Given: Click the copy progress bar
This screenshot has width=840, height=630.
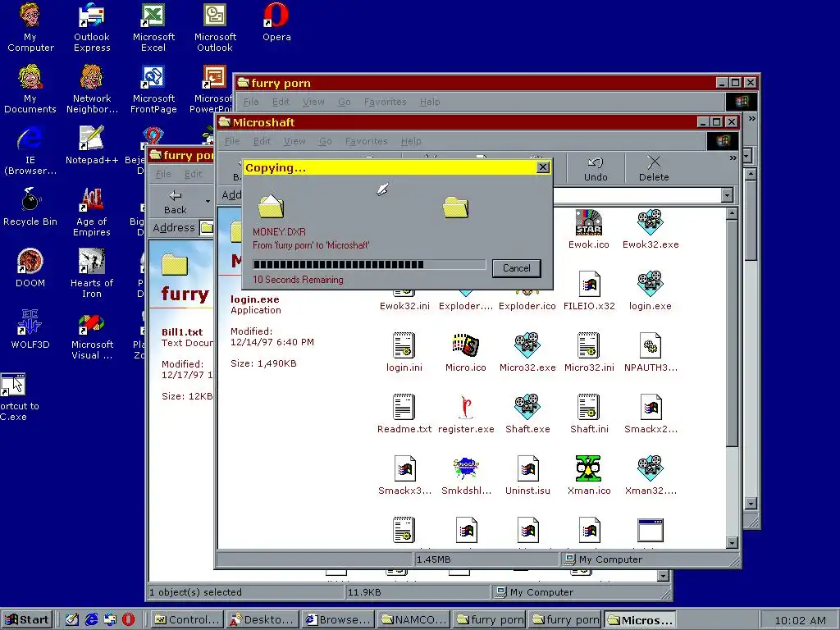Looking at the screenshot, I should coord(369,264).
